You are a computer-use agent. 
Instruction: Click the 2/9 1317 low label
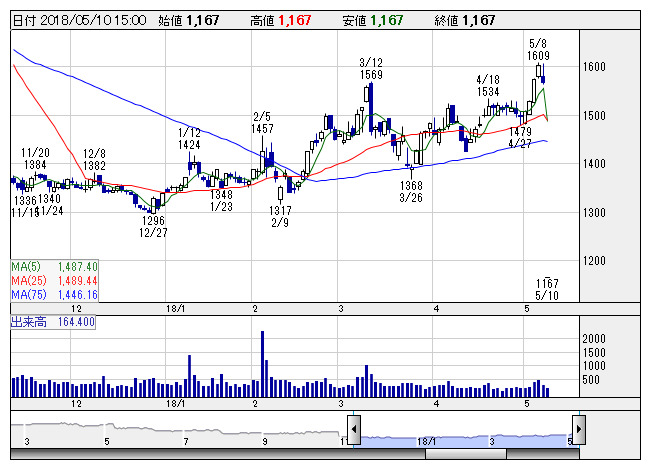coord(280,216)
